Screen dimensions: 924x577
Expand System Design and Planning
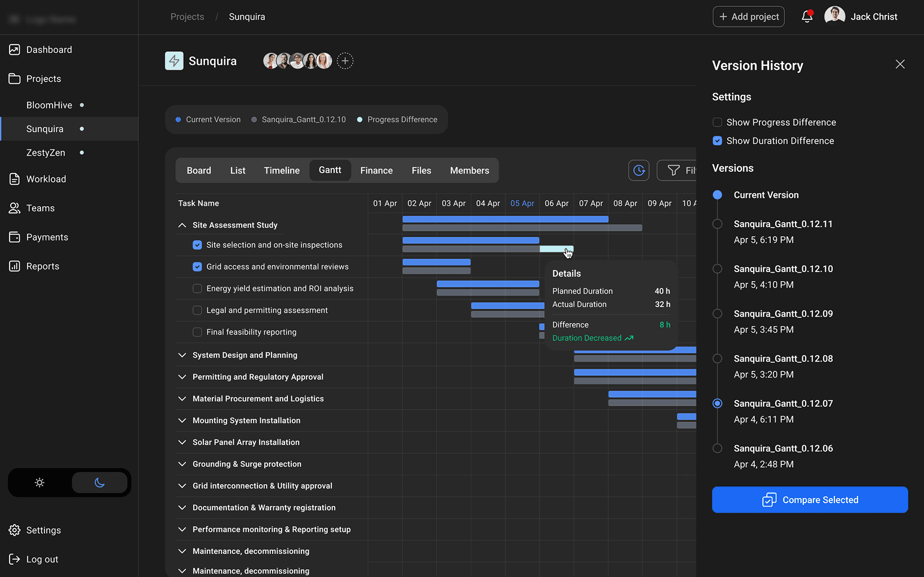pyautogui.click(x=182, y=355)
